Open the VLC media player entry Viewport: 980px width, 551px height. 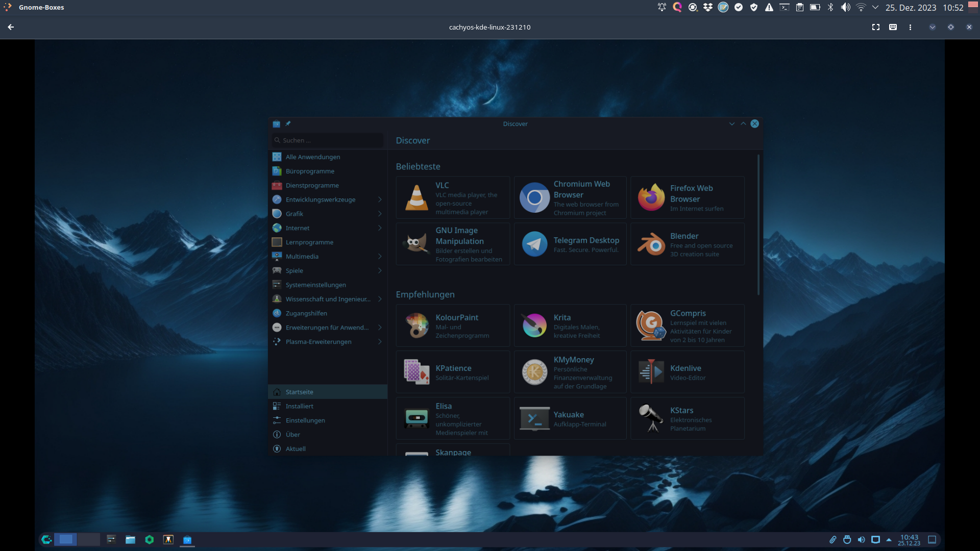(453, 198)
